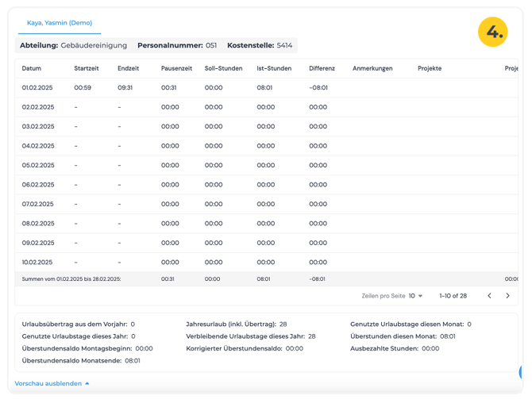Screen dimensions: 532x403
Task: Select difference value -08:01 on 01.02.2025
Action: (318, 88)
